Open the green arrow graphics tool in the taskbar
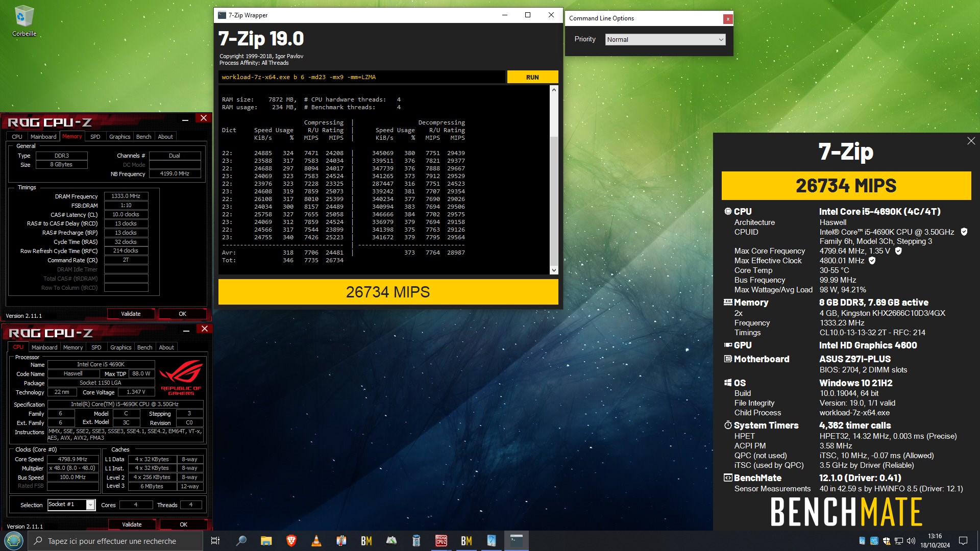The height and width of the screenshot is (551, 980). click(x=391, y=541)
